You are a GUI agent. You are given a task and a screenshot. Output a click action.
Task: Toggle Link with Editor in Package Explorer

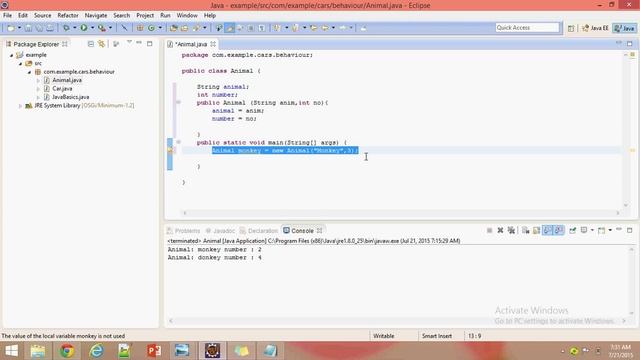click(x=101, y=44)
